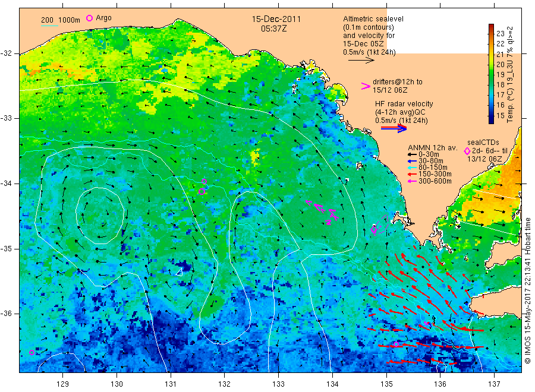Click the 'HF radar velocity' label
Viewport: 535px width, 392px height.
[404, 104]
